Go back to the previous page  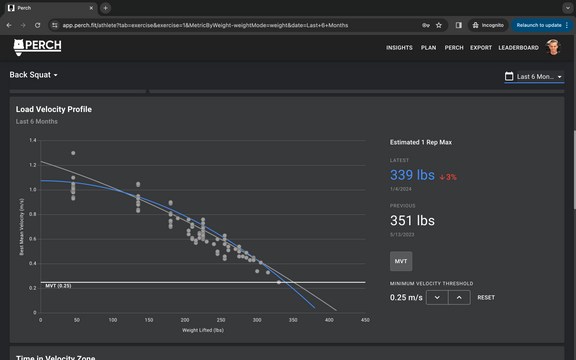[9, 25]
